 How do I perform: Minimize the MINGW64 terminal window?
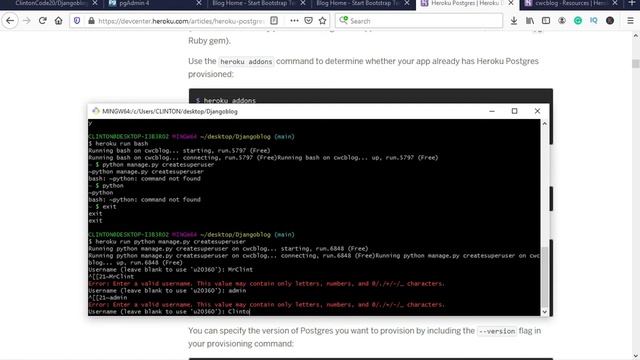click(492, 111)
